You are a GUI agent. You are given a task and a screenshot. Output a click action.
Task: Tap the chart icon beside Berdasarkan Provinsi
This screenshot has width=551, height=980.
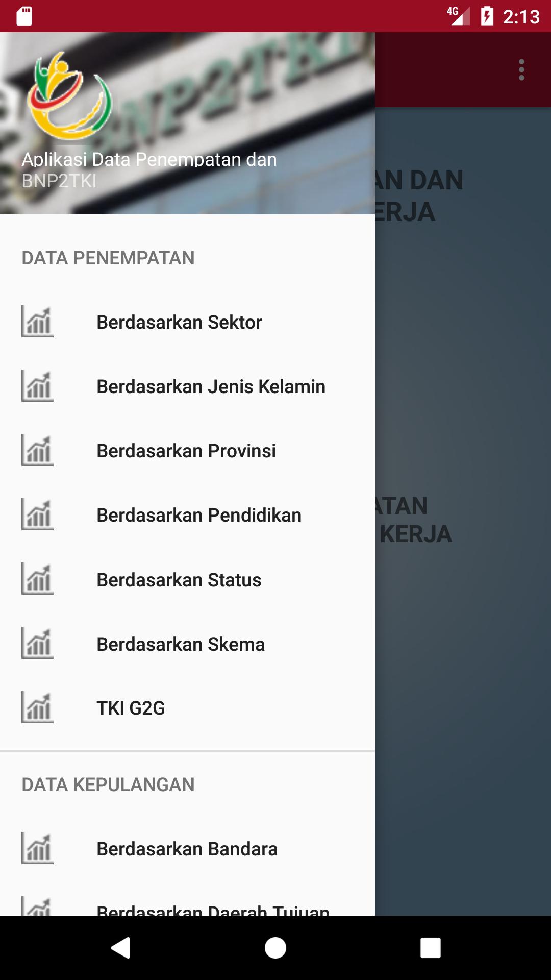pyautogui.click(x=37, y=450)
